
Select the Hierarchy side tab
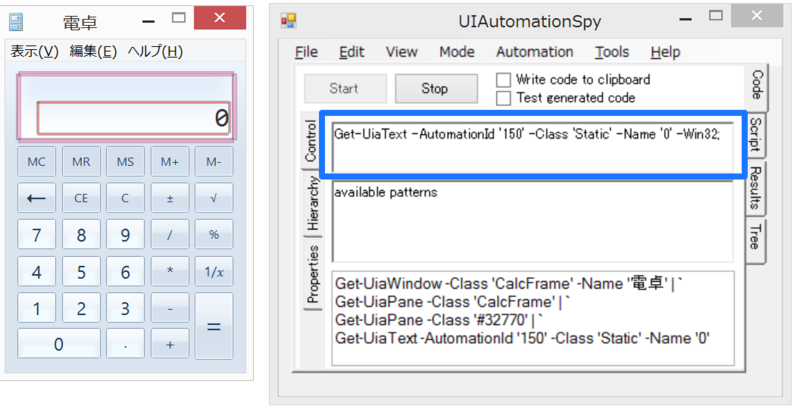click(312, 203)
